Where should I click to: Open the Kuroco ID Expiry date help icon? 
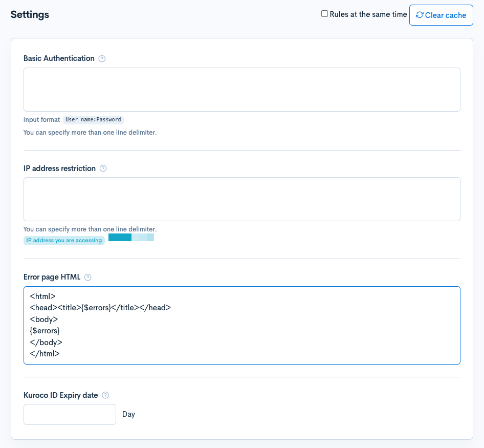point(105,395)
